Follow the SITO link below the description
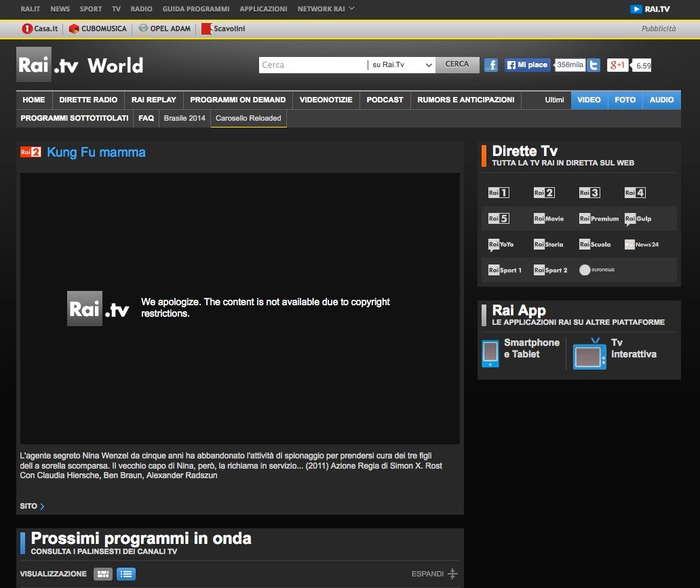Viewport: 700px width, 588px height. (32, 507)
